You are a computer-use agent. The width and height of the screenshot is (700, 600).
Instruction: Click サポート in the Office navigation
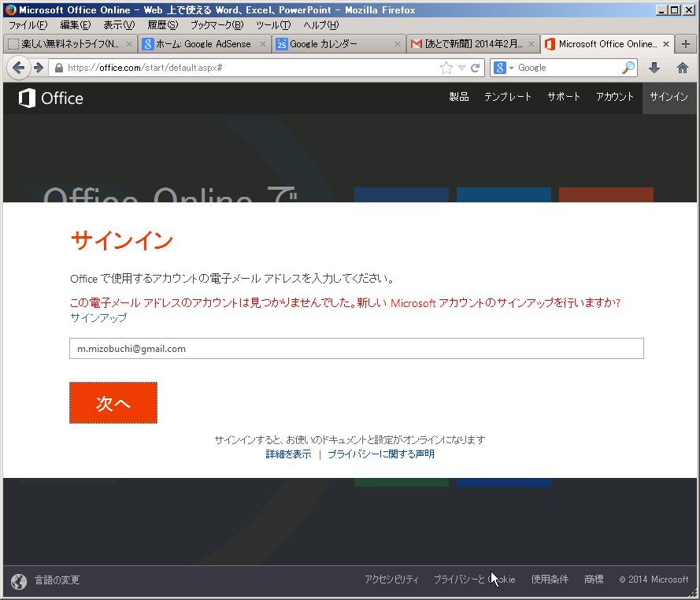click(x=564, y=97)
